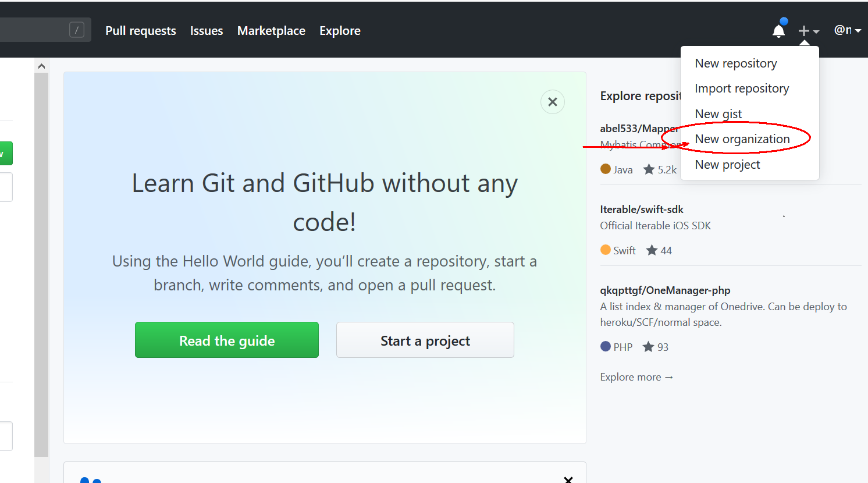Choose Import repository menu entry
Image resolution: width=868 pixels, height=483 pixels.
click(742, 88)
